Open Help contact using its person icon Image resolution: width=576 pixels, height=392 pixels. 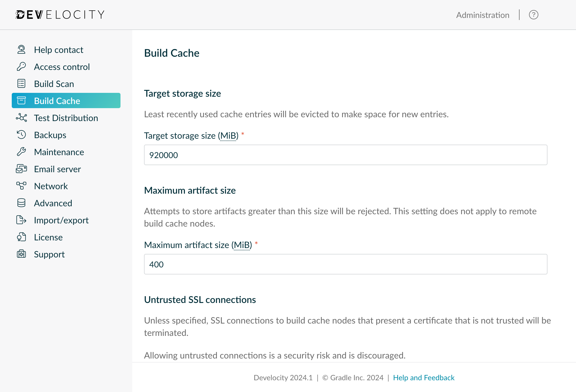pyautogui.click(x=21, y=49)
